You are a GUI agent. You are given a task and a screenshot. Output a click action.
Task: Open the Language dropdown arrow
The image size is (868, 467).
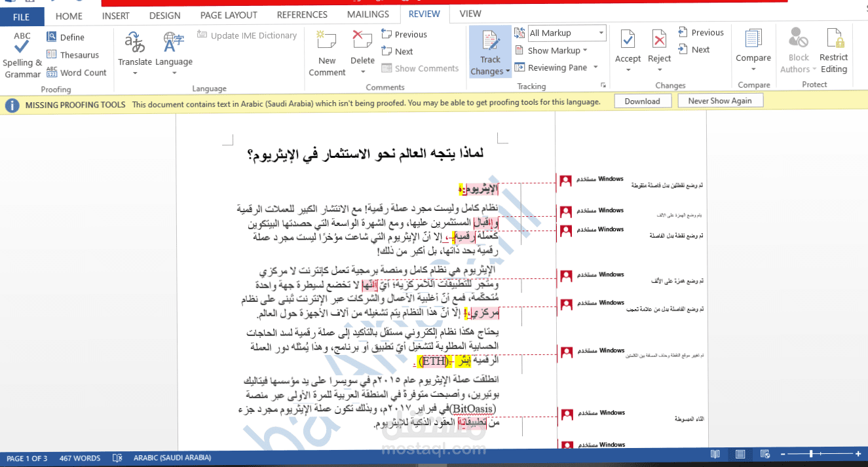(174, 73)
